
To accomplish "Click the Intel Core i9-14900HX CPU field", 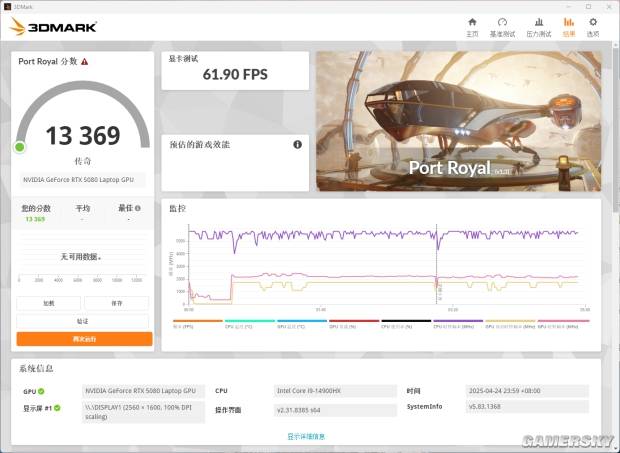I will pyautogui.click(x=335, y=391).
